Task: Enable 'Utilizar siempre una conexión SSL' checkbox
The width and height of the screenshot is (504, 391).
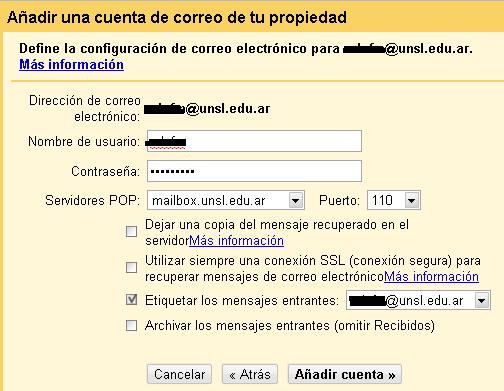Action: pos(131,267)
